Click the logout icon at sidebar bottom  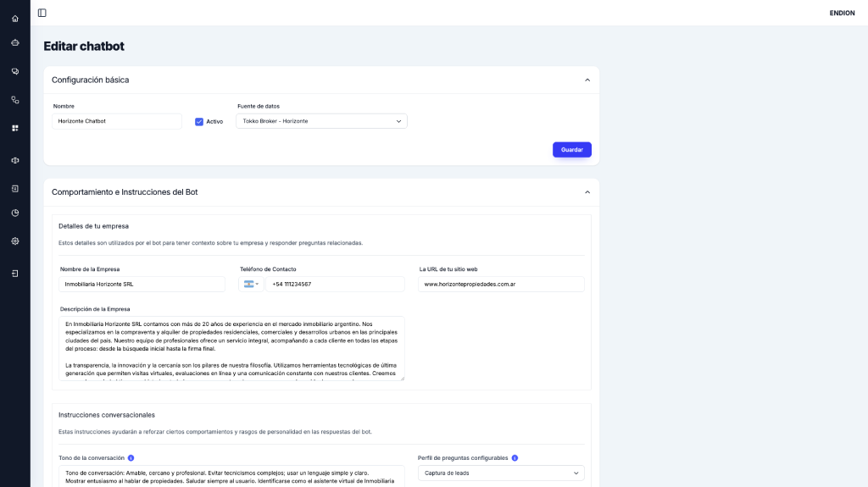15,274
